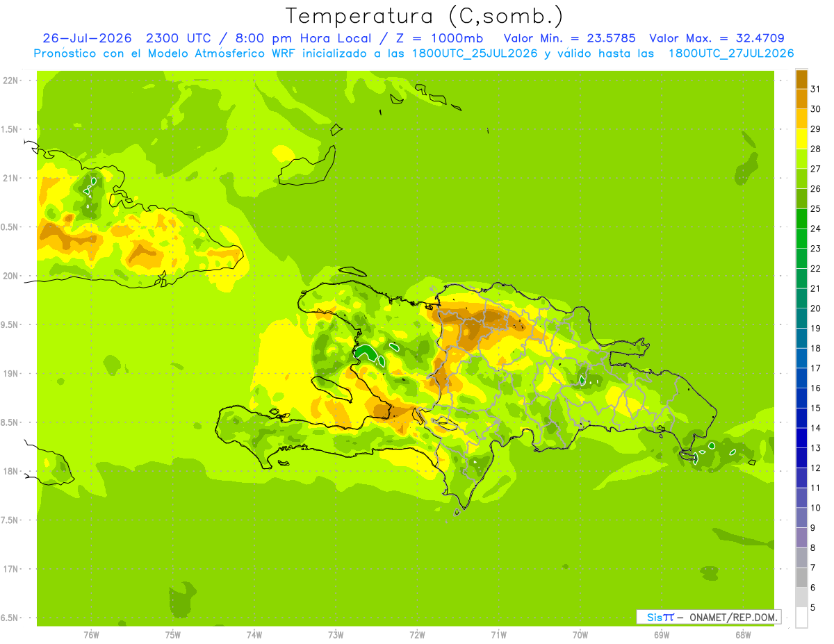Pick the yellow legend swatch between 28 and 29
This screenshot has height=644, width=834.
pyautogui.click(x=801, y=138)
